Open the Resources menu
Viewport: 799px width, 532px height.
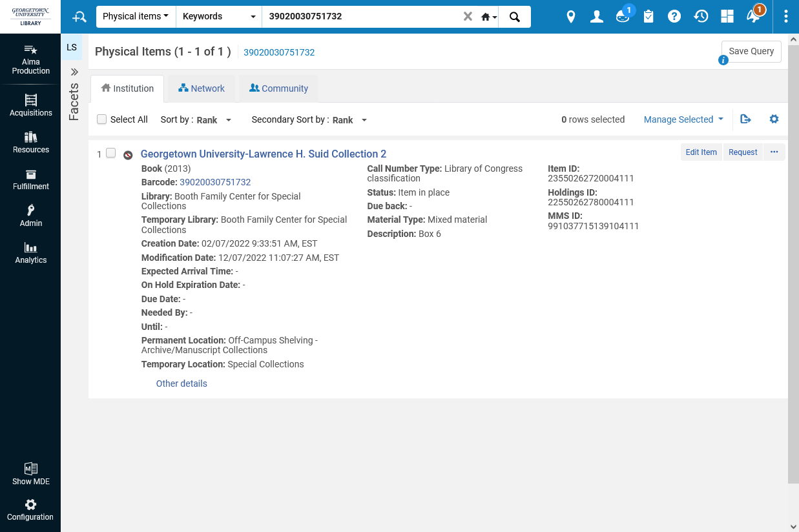point(30,142)
